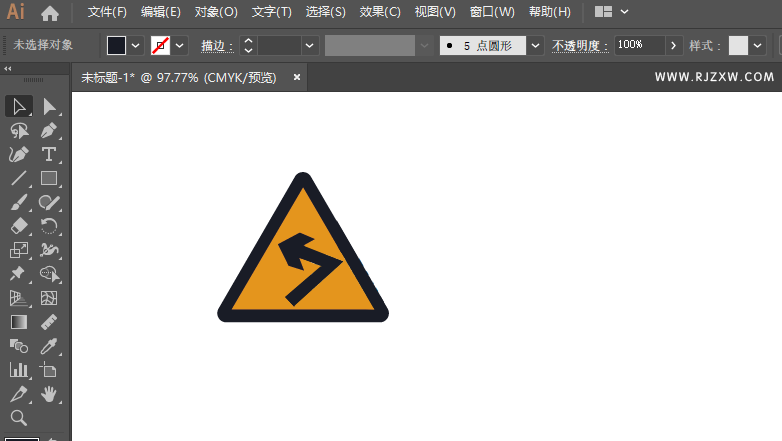Select the Perspective Grid tool
Screen dimensions: 782x441
coord(19,298)
